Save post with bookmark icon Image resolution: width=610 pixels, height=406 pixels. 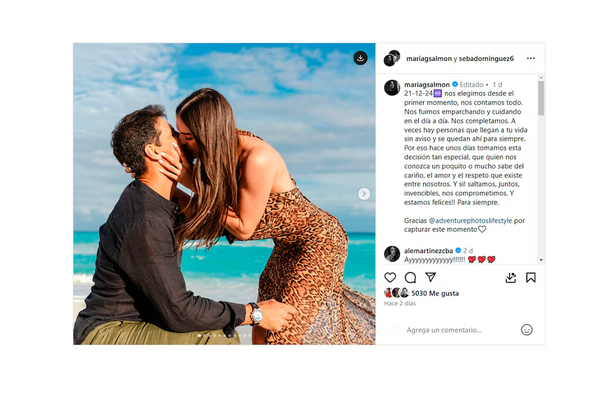tap(531, 277)
